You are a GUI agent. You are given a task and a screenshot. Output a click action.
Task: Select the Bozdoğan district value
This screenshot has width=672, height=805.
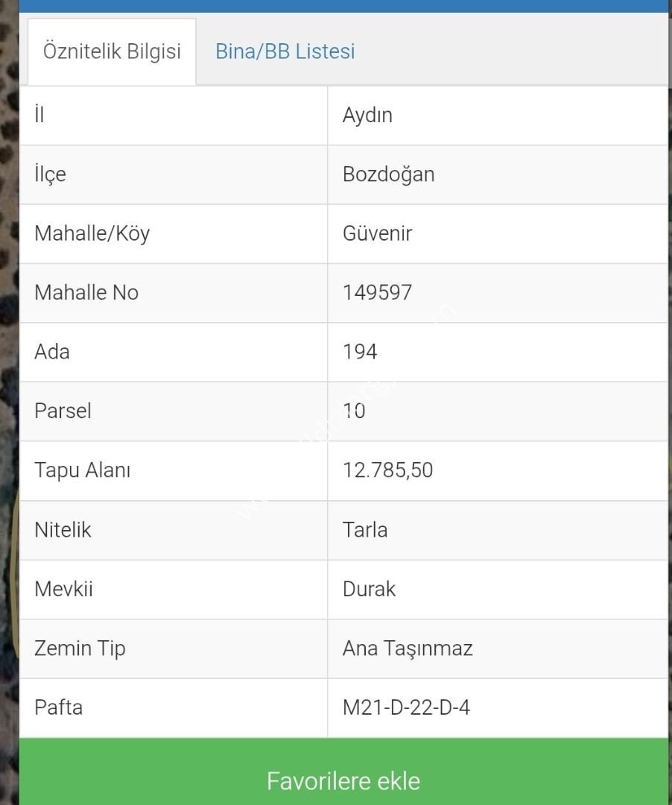click(x=388, y=174)
